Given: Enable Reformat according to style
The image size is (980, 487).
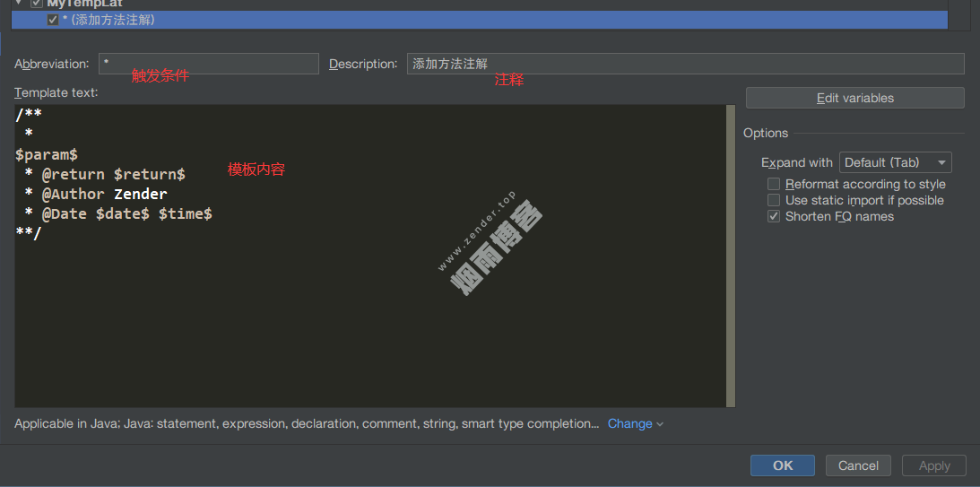Looking at the screenshot, I should tap(774, 184).
